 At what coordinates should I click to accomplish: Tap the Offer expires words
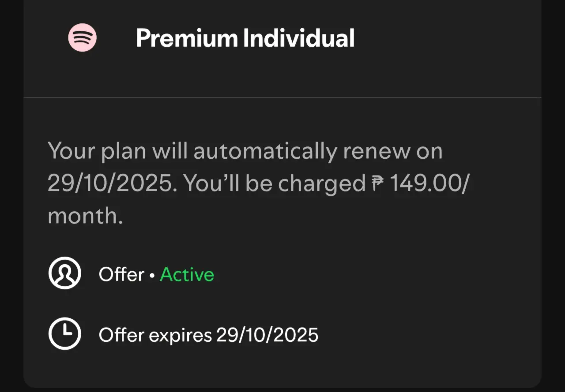[x=155, y=336]
